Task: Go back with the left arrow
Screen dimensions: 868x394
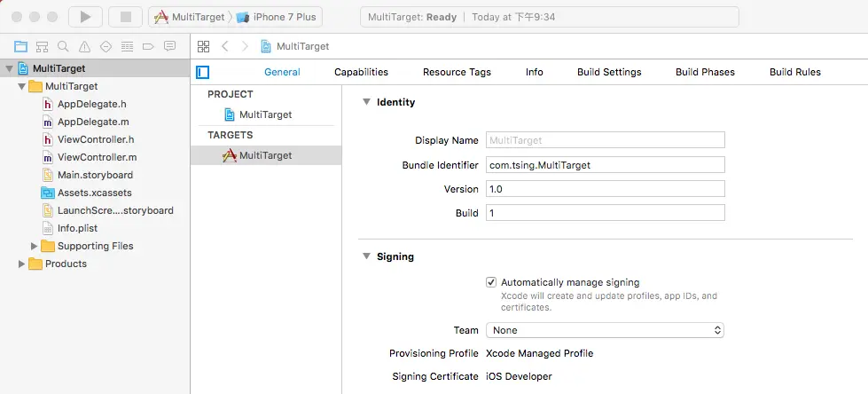Action: point(224,46)
